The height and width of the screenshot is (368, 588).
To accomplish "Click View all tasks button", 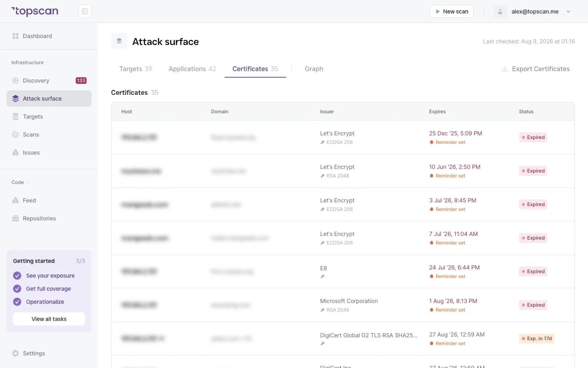I will point(49,319).
